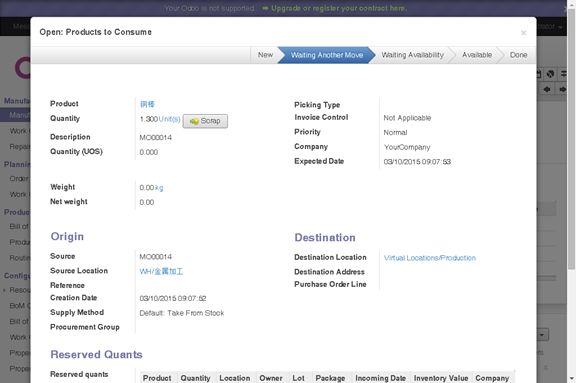Sort reserved quants by Owner column
The image size is (576, 383).
click(x=271, y=378)
